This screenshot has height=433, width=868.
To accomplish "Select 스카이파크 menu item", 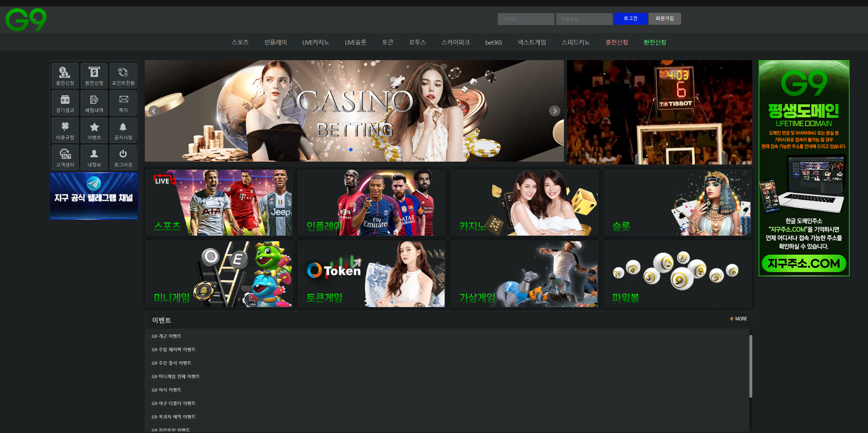I will 455,42.
